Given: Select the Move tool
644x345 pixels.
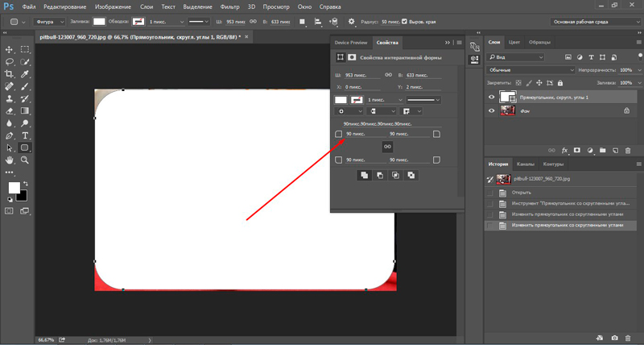Looking at the screenshot, I should click(x=10, y=49).
